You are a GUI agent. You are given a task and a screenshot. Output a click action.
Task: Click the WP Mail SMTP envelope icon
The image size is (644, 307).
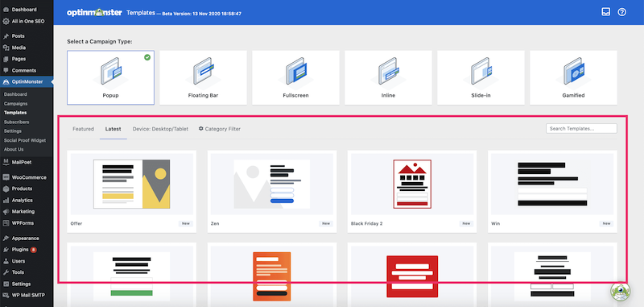[6, 295]
